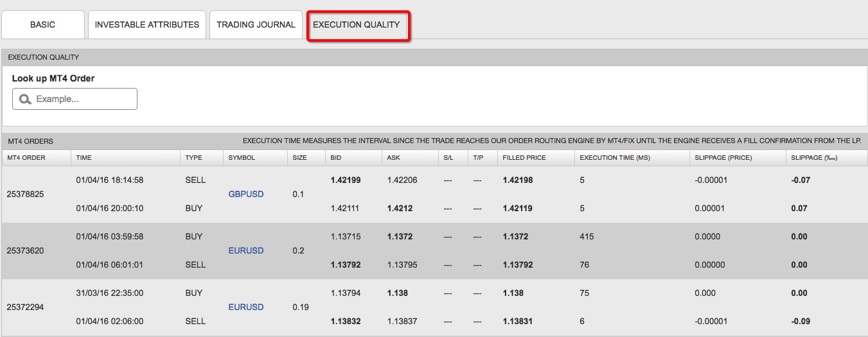
Task: Click slippage per mille value -0.09
Action: [801, 321]
